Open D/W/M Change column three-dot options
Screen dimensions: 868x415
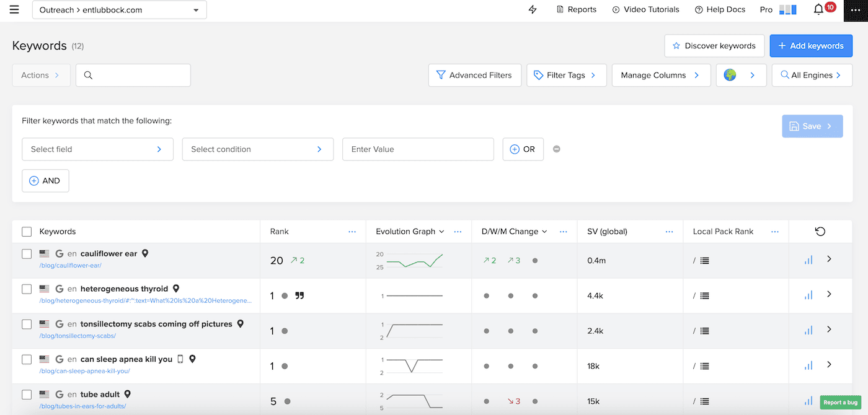pyautogui.click(x=564, y=232)
